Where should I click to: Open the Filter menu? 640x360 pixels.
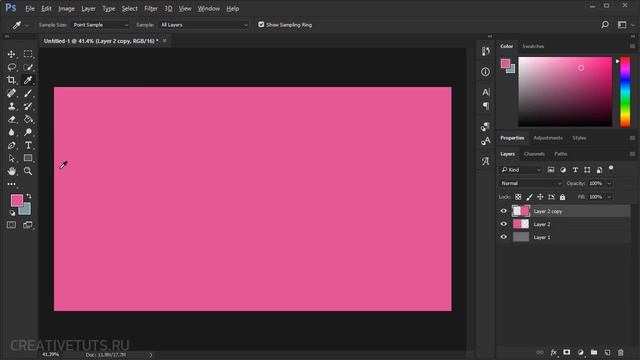(151, 9)
